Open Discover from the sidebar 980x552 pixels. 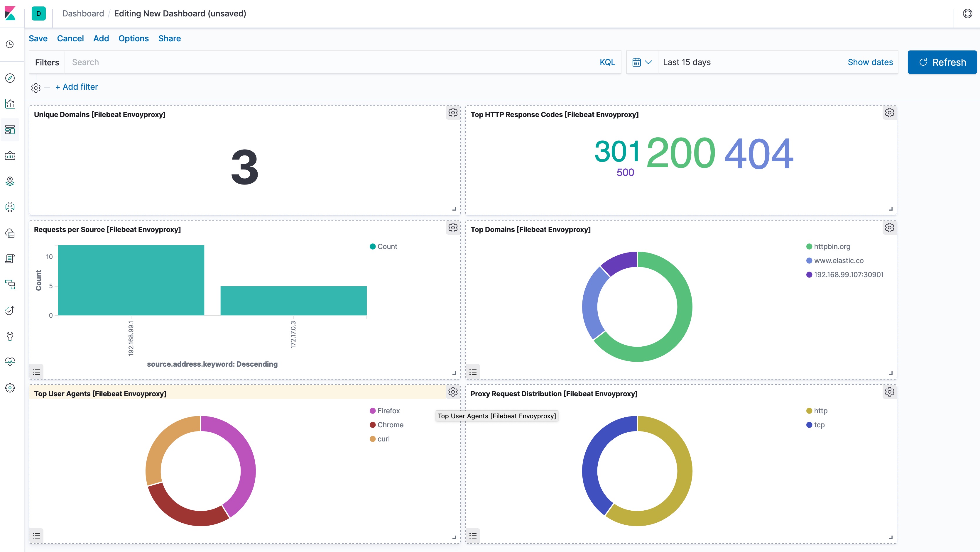point(10,78)
